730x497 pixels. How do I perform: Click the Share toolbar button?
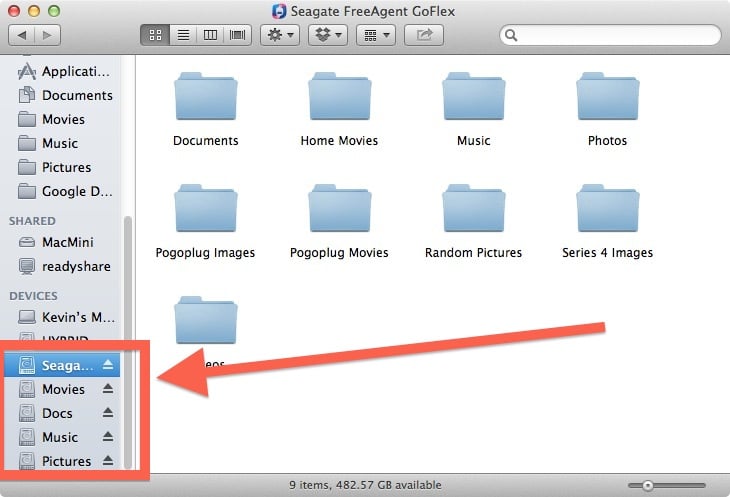[x=424, y=35]
